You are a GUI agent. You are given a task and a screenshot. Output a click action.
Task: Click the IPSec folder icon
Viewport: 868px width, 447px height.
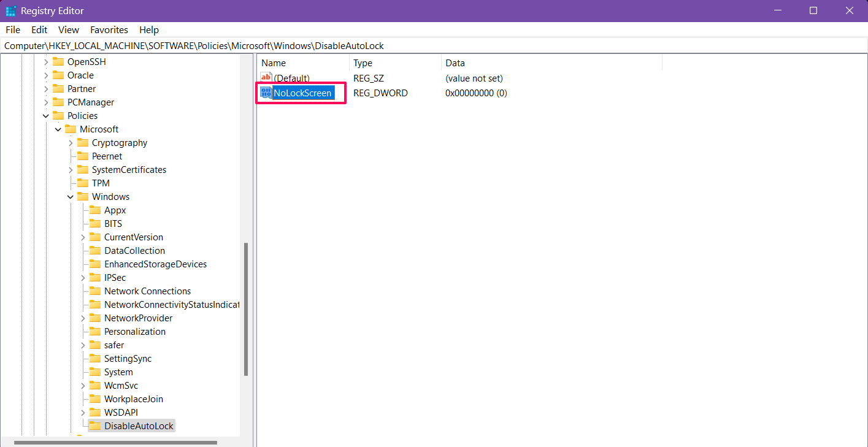(x=95, y=277)
